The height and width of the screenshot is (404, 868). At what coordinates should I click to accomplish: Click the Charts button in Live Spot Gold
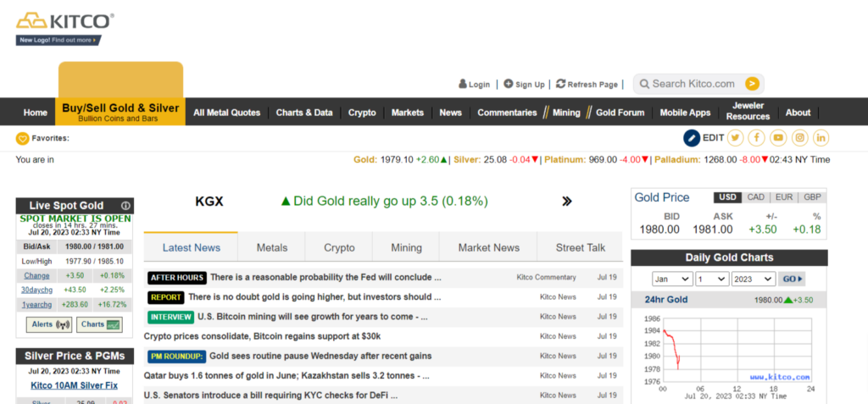100,324
